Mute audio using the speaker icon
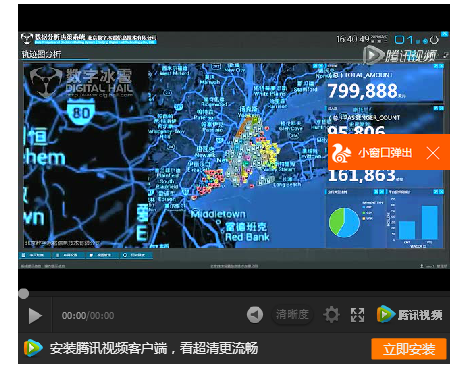The width and height of the screenshot is (457, 367). tap(255, 315)
